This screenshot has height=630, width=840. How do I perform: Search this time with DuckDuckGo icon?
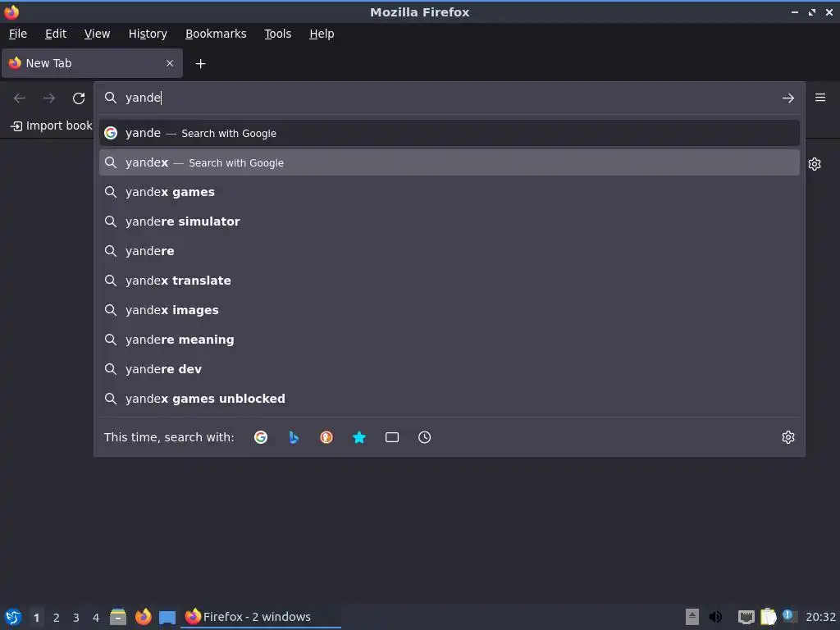click(326, 437)
